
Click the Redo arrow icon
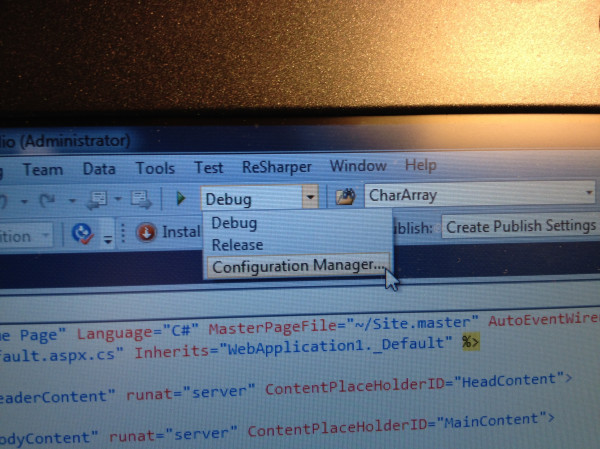[x=47, y=200]
